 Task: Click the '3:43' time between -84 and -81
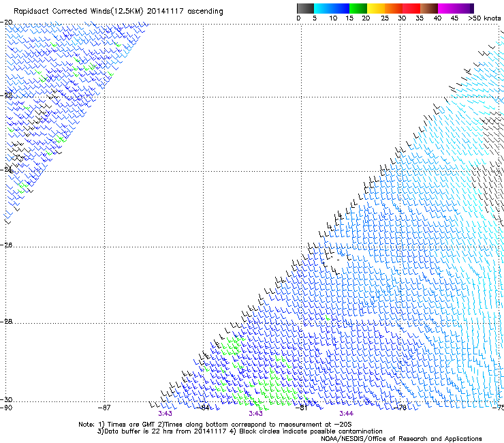click(255, 414)
